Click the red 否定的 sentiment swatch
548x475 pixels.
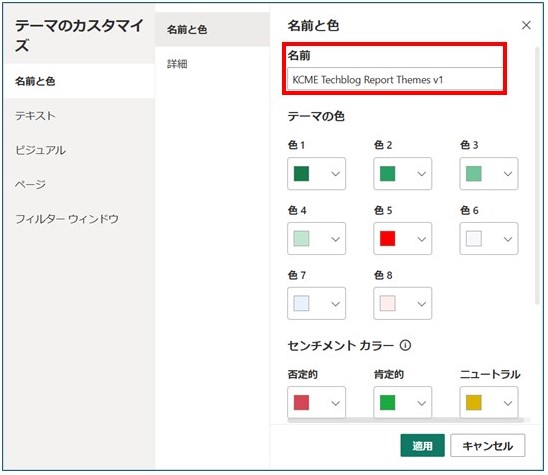click(x=301, y=403)
